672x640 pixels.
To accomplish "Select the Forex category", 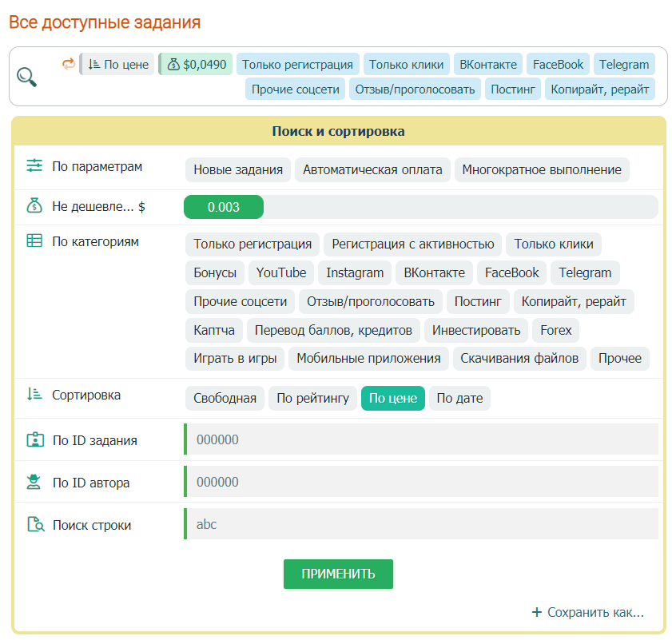I will (x=555, y=330).
